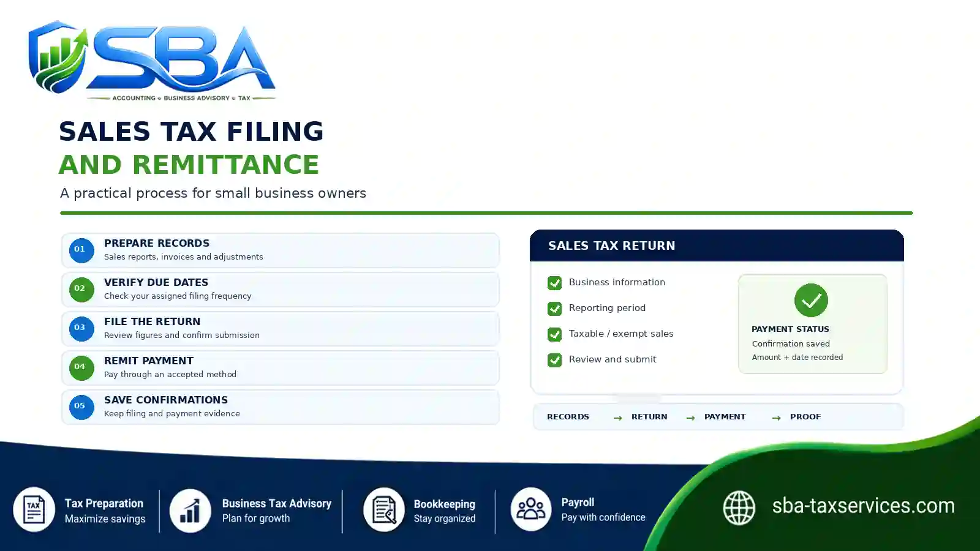
Task: Click the PAYMENT STATUS label
Action: tap(790, 329)
